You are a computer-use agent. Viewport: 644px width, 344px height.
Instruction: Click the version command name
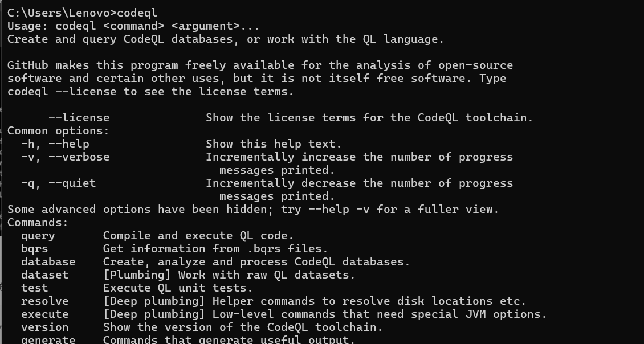click(x=44, y=327)
